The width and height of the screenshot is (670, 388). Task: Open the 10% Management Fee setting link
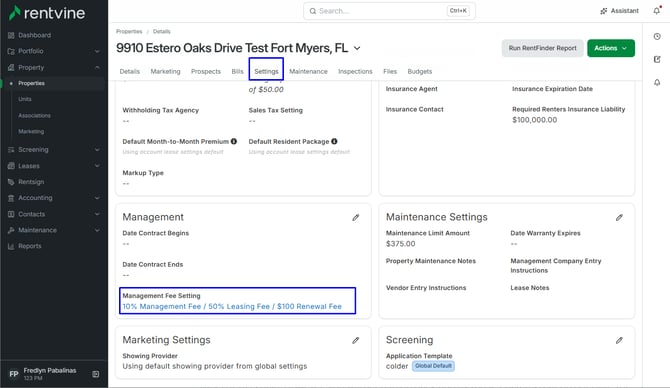232,306
